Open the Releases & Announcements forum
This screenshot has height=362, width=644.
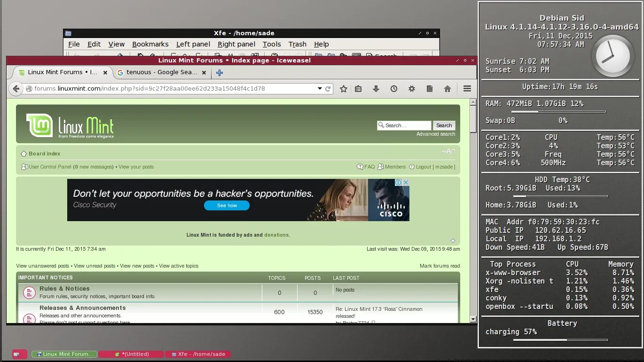pyautogui.click(x=83, y=308)
